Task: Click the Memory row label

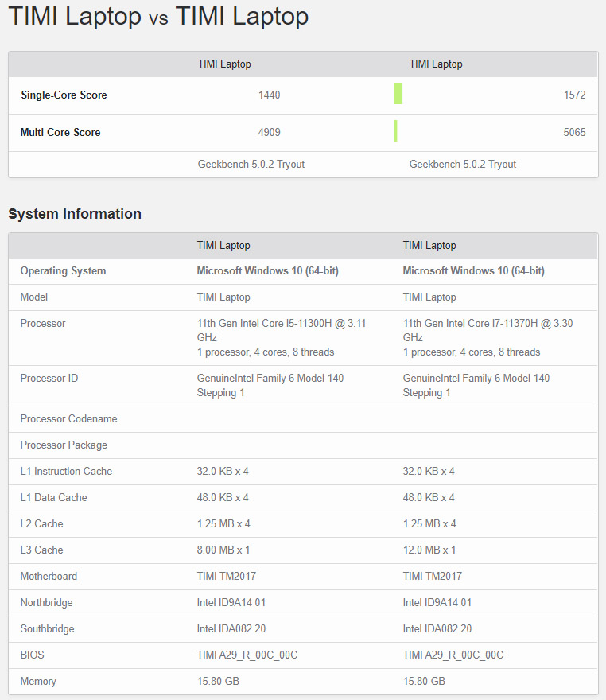Action: click(38, 682)
